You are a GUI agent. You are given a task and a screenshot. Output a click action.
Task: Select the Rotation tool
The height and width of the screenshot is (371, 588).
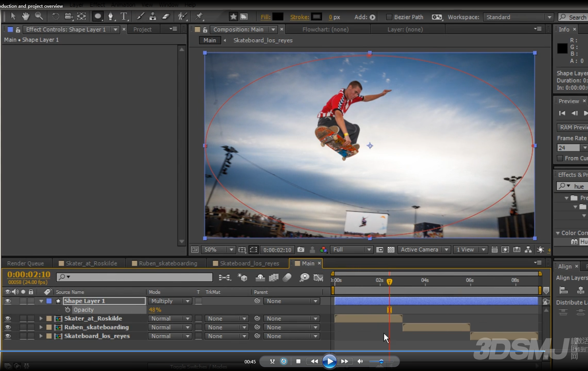click(x=55, y=16)
